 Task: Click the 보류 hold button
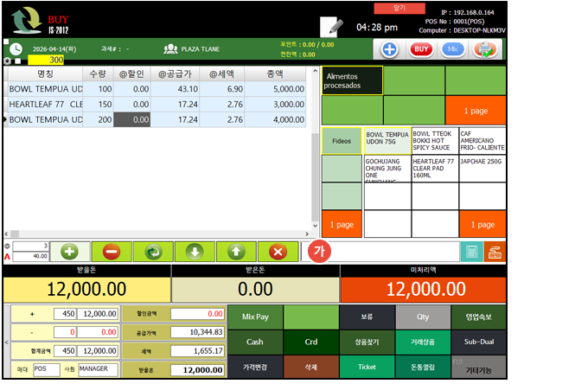367,317
